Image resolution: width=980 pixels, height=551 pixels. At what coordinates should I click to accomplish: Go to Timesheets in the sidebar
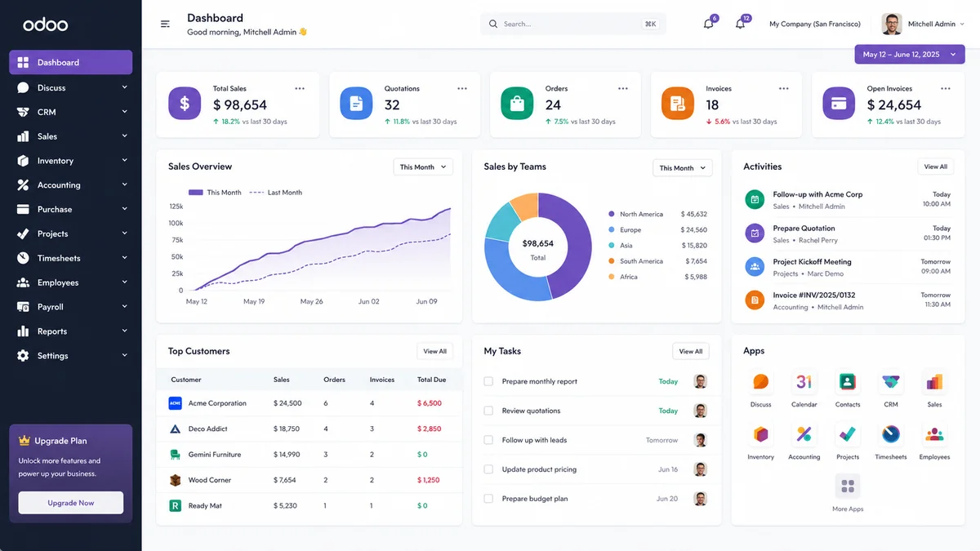(70, 258)
